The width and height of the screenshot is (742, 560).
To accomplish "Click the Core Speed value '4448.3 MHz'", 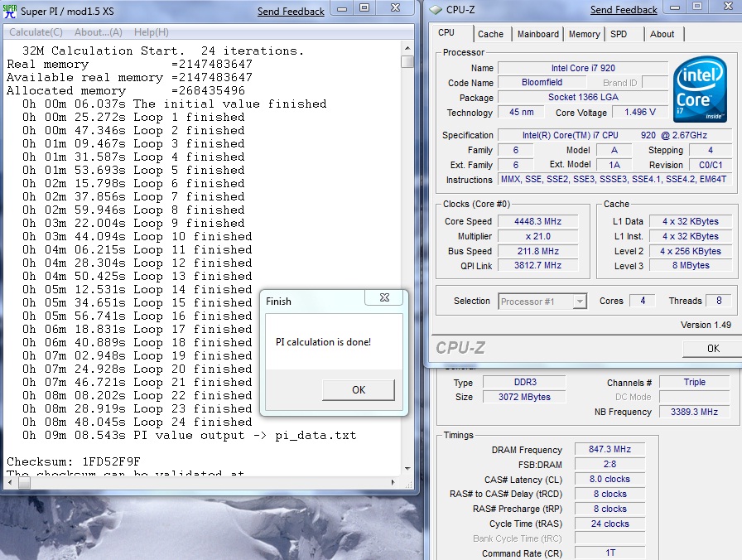I will click(x=538, y=221).
